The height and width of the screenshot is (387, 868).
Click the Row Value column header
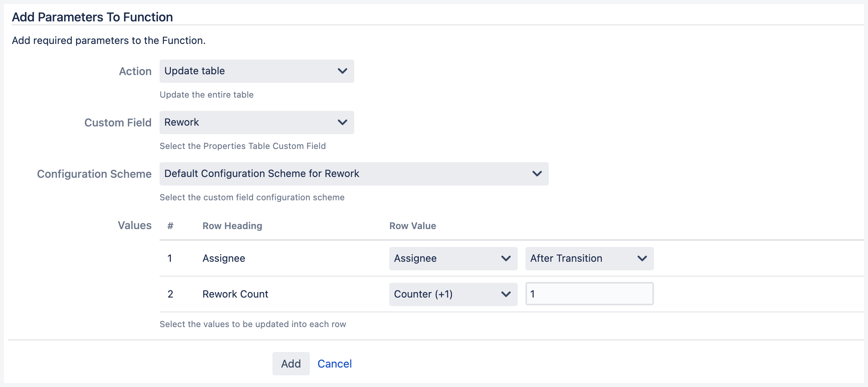(413, 226)
